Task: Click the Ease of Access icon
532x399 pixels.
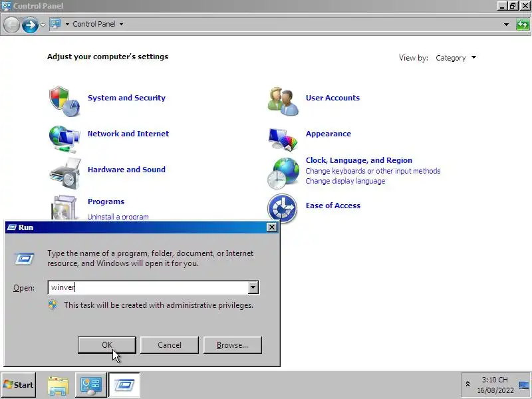Action: click(282, 208)
